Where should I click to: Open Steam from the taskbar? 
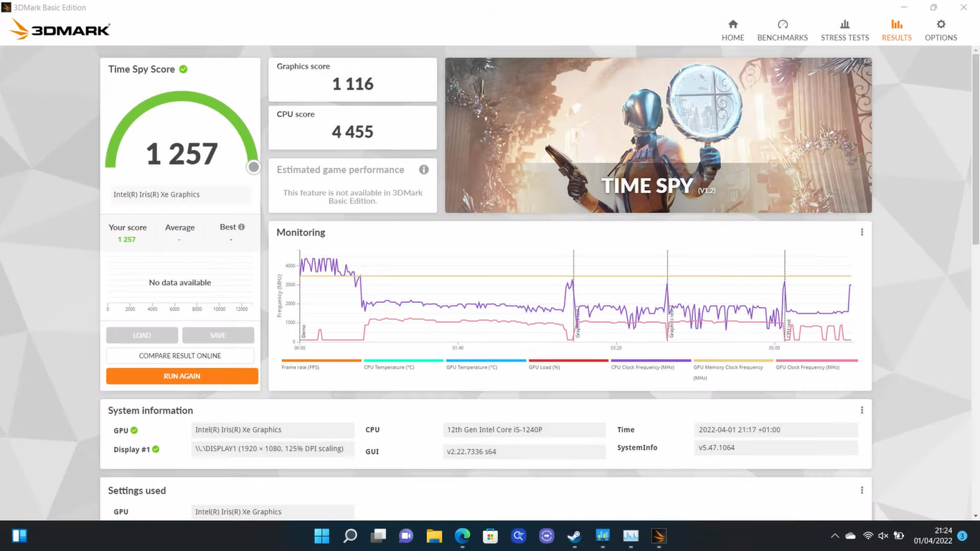tap(574, 536)
